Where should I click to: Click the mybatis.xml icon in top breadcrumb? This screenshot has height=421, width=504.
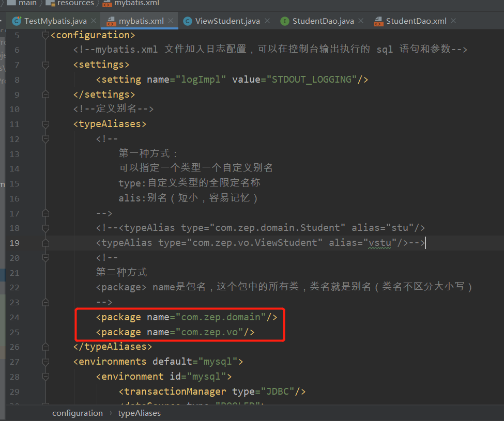[107, 3]
